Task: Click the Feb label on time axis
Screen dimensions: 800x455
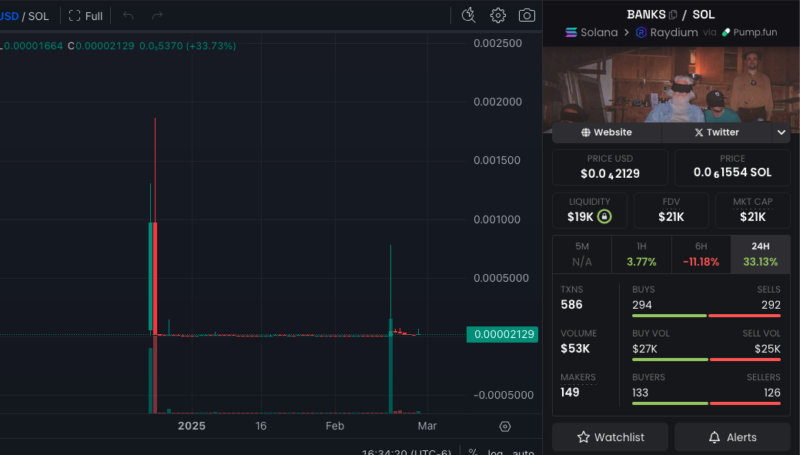Action: 335,426
